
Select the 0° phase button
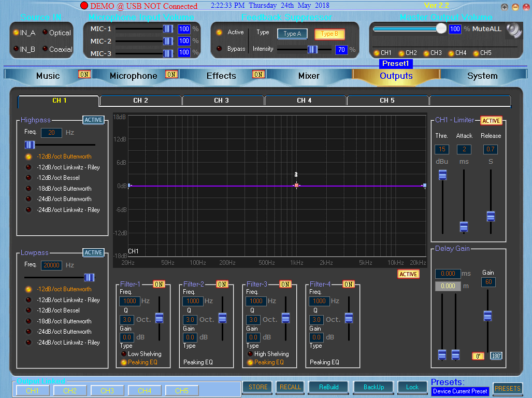click(x=478, y=356)
